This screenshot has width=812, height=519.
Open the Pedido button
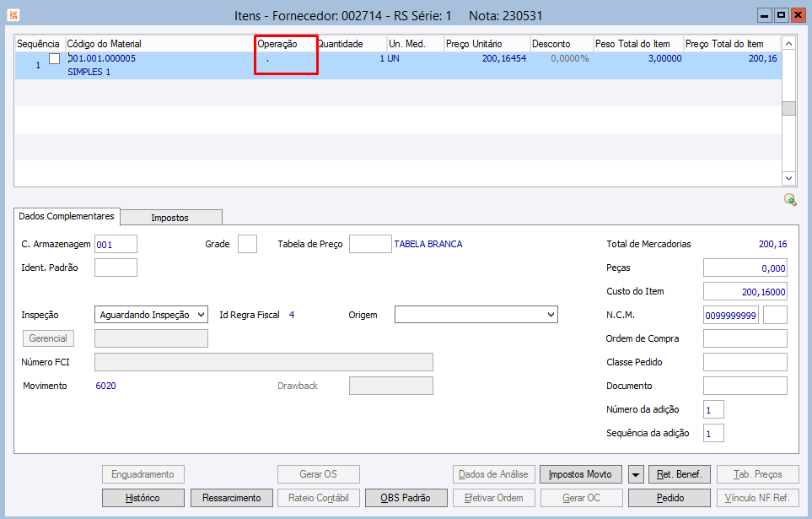[x=669, y=498]
